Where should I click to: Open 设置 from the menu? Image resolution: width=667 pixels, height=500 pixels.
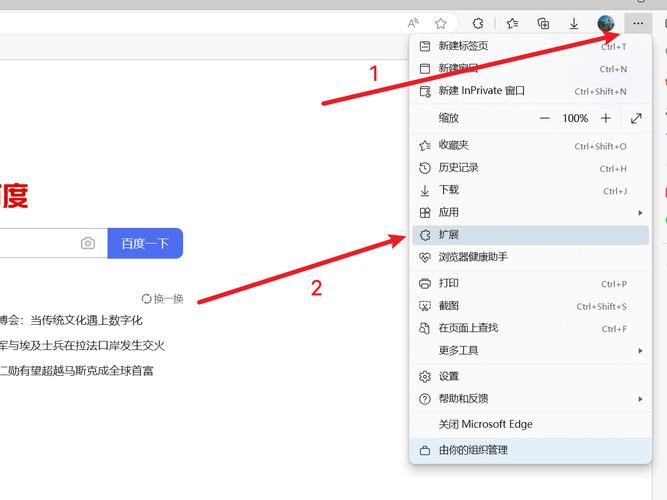click(x=530, y=377)
